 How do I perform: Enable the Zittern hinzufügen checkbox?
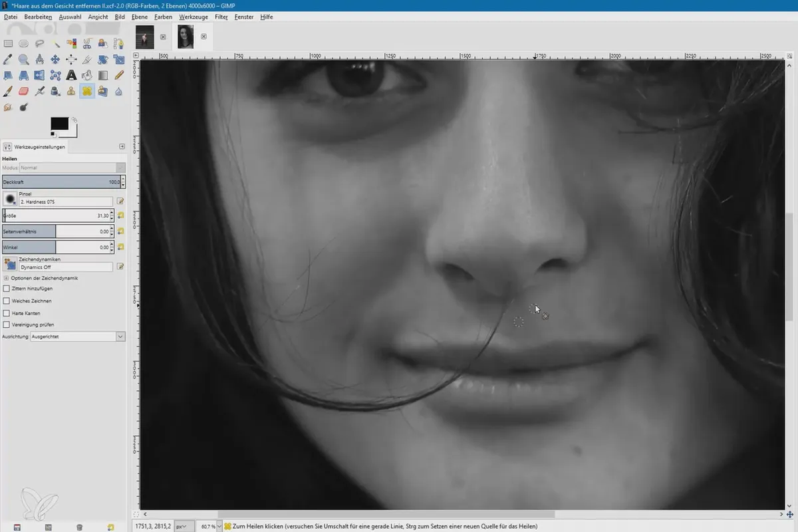click(6, 289)
